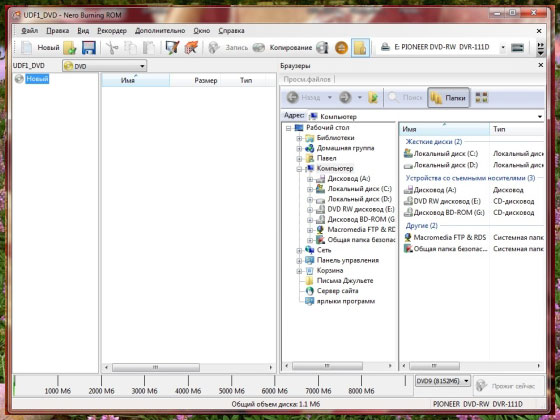560x420 pixels.
Task: Open the DVD disc type dropdown
Action: tap(105, 66)
